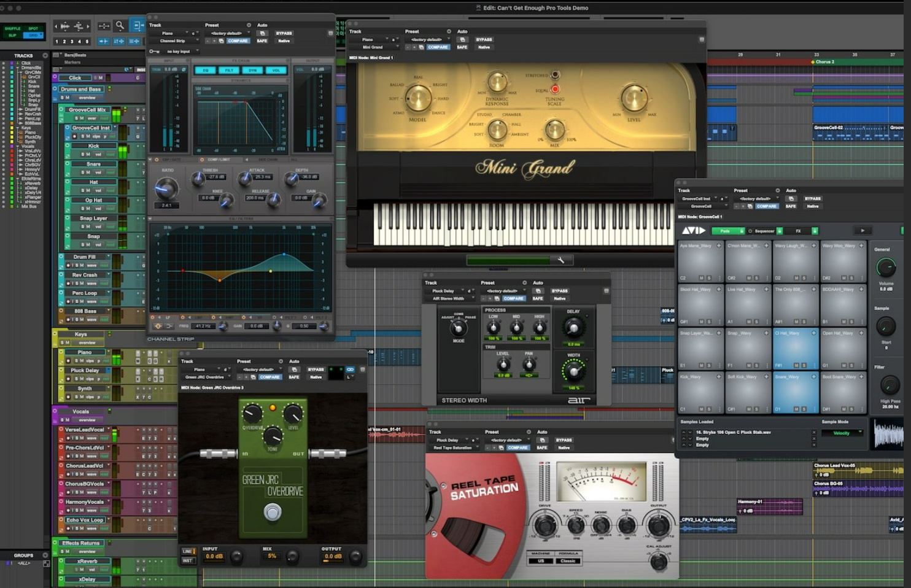Select the VOL tab in FX chain
911x588 pixels.
coord(276,71)
